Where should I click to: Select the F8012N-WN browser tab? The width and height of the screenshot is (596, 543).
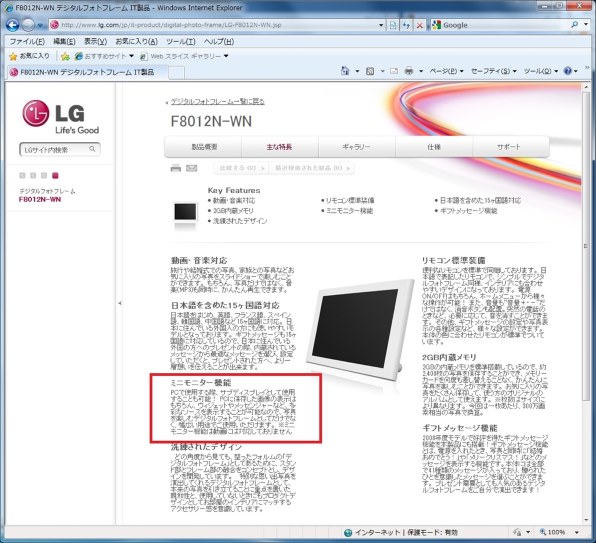pos(86,72)
